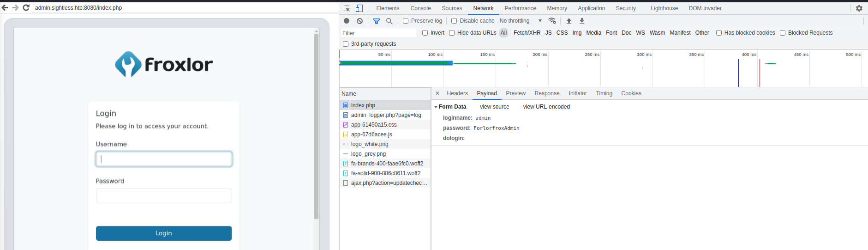868x250 pixels.
Task: Open the request Timing tab
Action: point(604,93)
